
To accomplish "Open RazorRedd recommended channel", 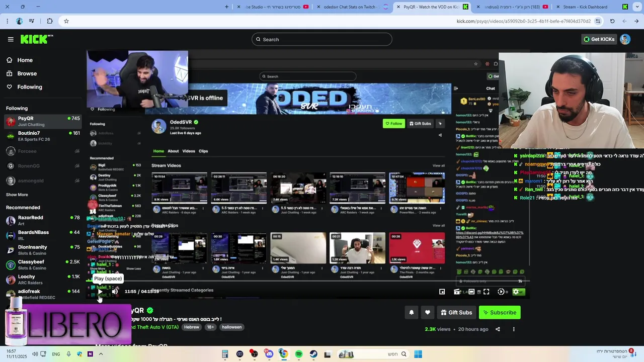I will [43, 220].
